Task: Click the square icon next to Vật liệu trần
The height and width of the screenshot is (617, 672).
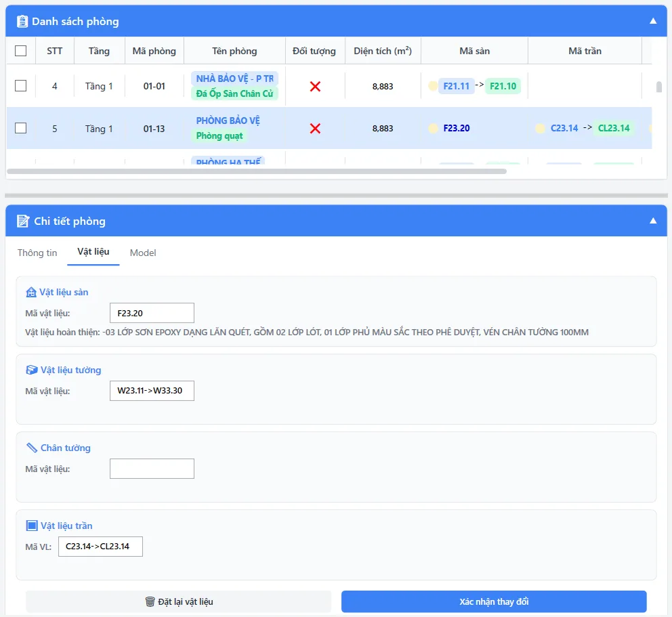Action: (32, 526)
